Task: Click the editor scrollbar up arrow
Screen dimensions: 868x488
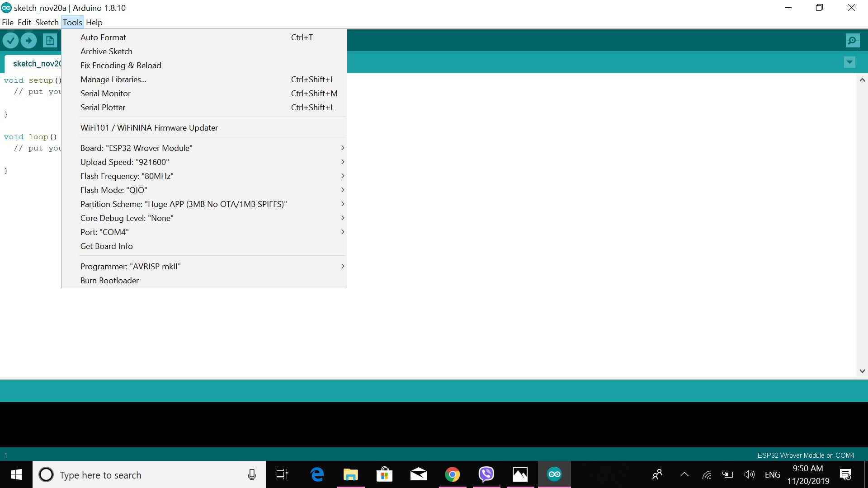Action: click(862, 80)
